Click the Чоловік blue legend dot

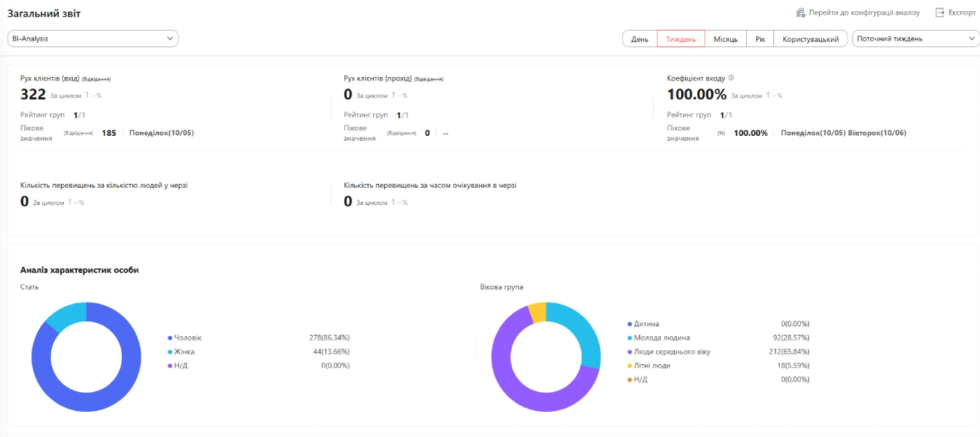click(170, 338)
